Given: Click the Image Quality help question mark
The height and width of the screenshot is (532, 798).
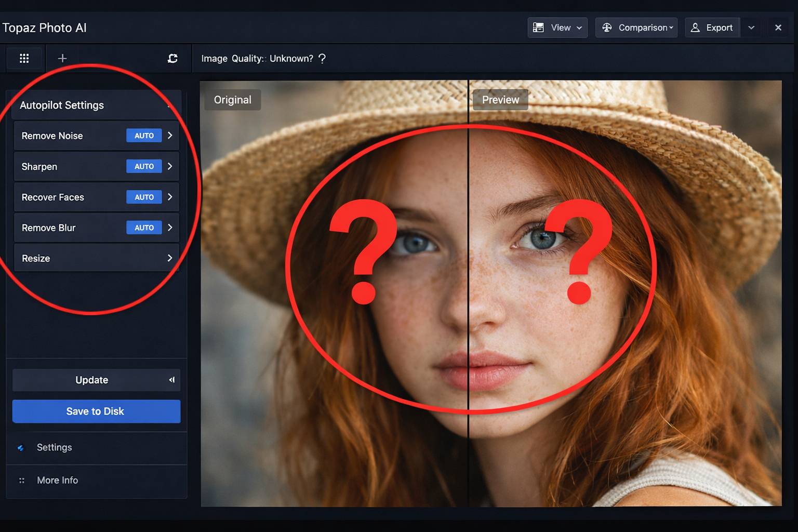Looking at the screenshot, I should point(322,59).
